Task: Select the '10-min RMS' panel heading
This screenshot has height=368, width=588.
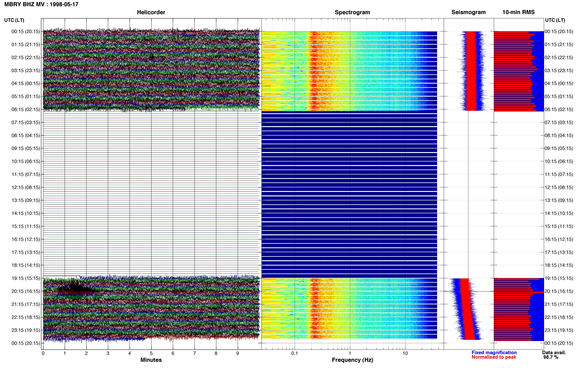Action: [518, 12]
